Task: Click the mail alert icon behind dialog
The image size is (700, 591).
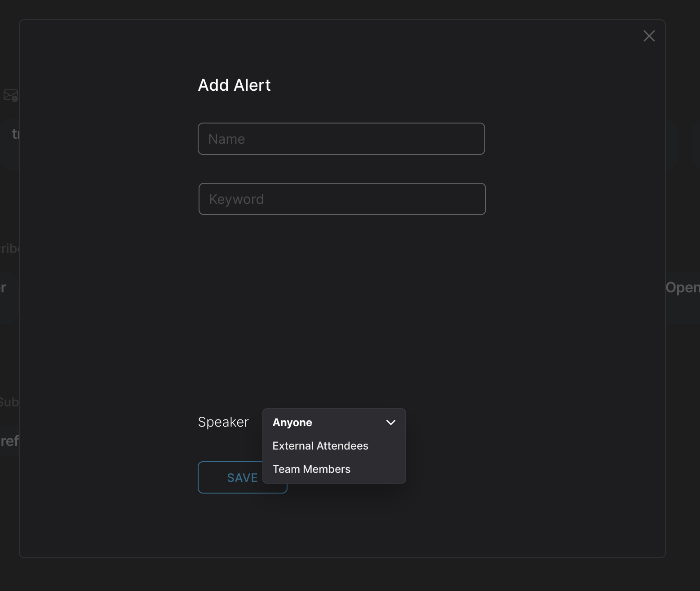Action: coord(10,95)
